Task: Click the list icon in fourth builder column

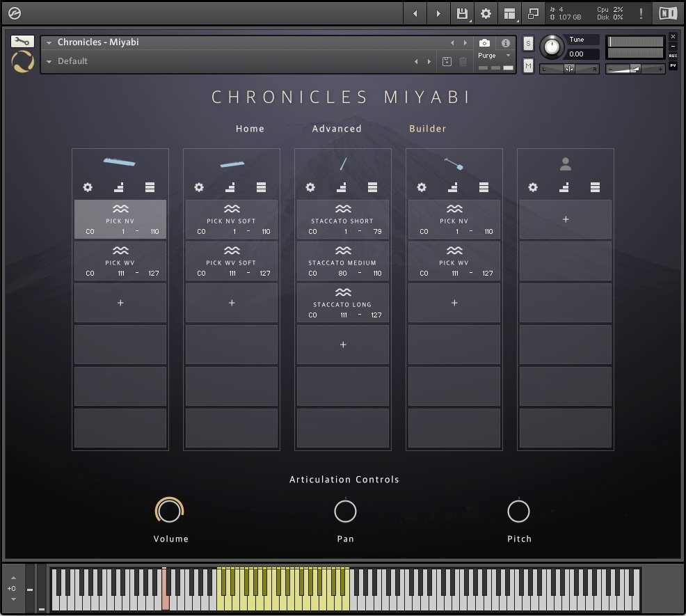Action: 484,187
